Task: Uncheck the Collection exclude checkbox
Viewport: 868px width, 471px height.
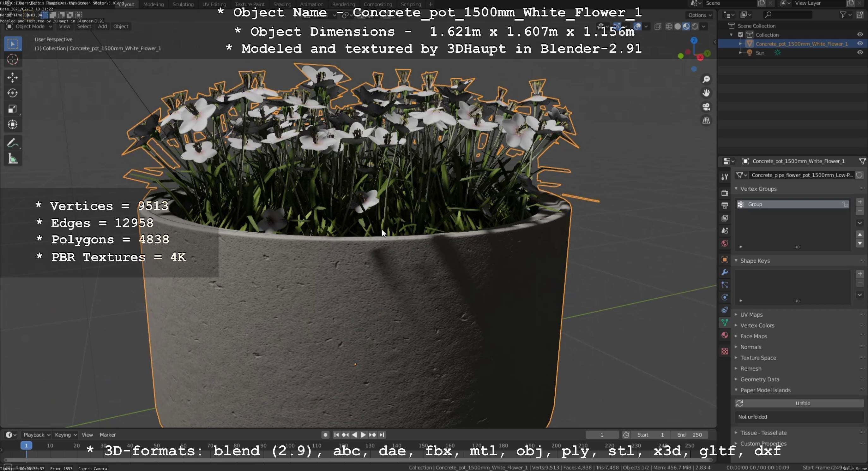Action: [741, 35]
